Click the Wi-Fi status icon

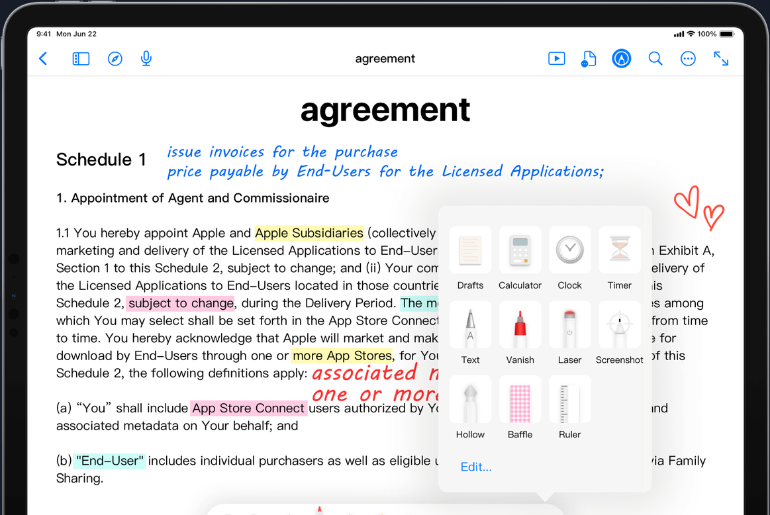pos(691,34)
